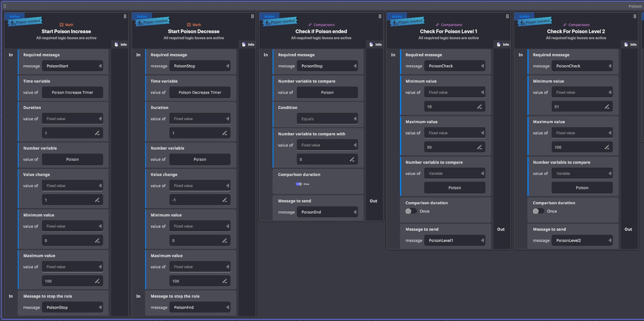
Task: Click the Poison Increase Timer variable button
Action: point(73,93)
